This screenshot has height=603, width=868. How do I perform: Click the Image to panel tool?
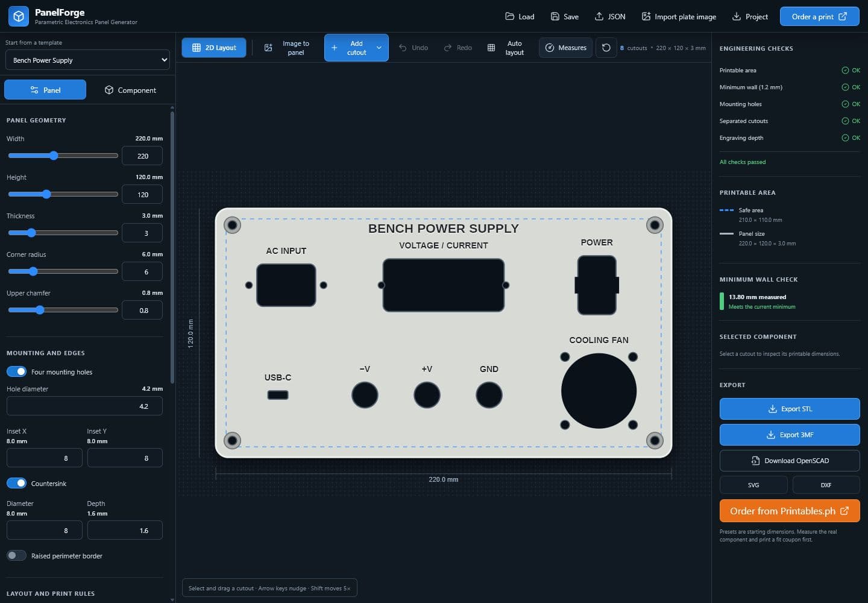tap(287, 48)
